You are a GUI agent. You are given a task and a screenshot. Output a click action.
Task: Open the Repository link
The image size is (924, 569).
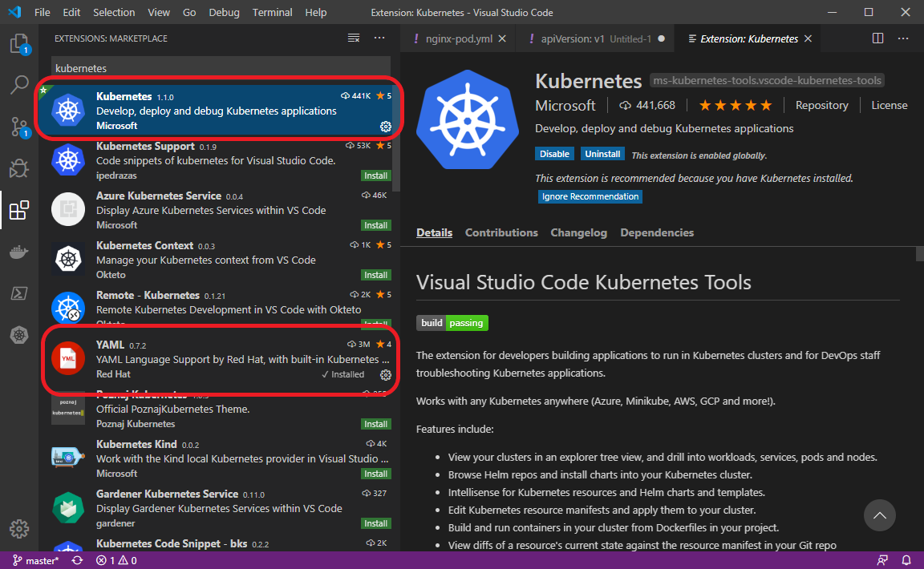pos(821,106)
